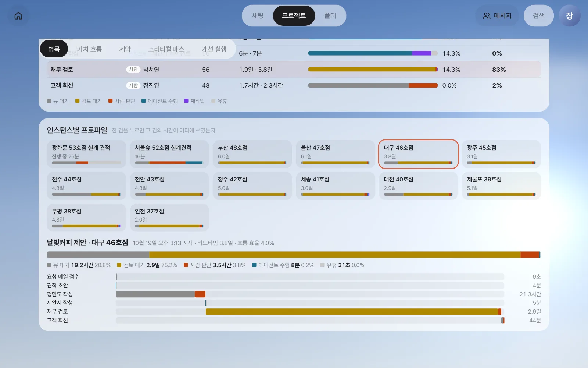Screen dimensions: 588x368
Task: Open the 울산 47호점 card
Action: click(x=336, y=154)
